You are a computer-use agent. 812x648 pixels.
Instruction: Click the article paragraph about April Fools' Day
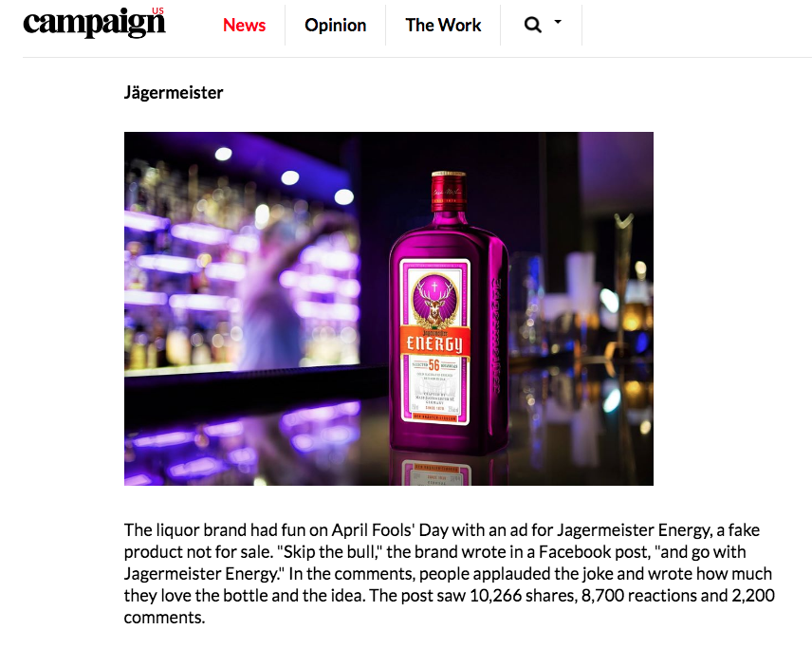point(449,574)
